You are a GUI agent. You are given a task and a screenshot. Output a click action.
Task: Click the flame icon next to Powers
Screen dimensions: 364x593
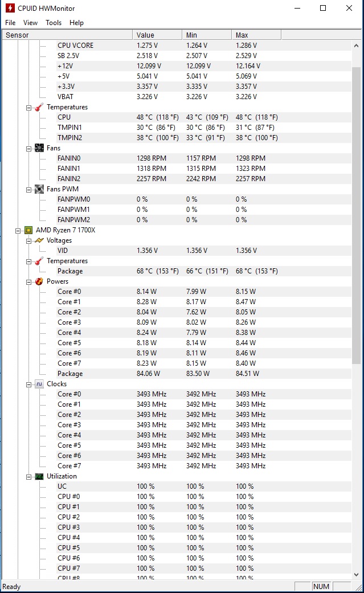pos(39,281)
